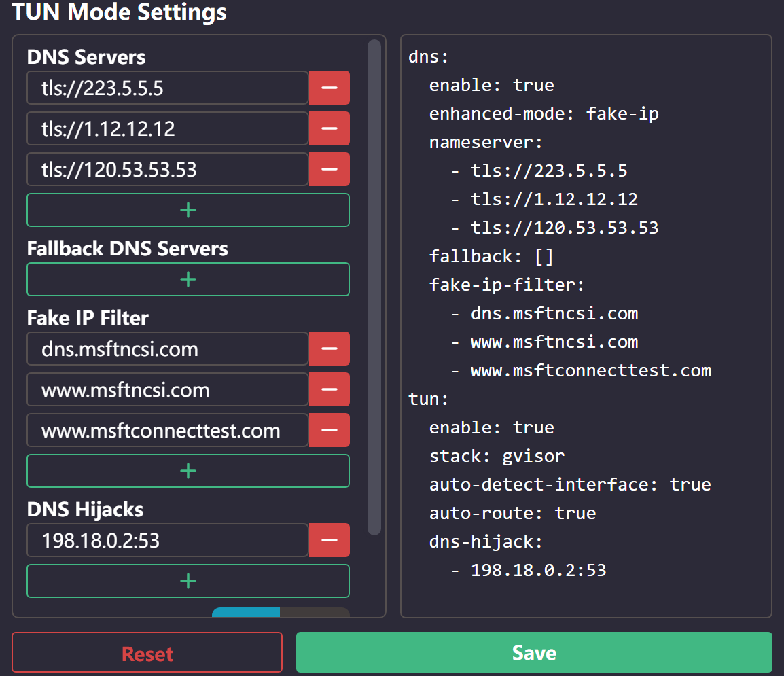Edit the www.msftncsi.com filter field
The height and width of the screenshot is (676, 784).
click(168, 389)
